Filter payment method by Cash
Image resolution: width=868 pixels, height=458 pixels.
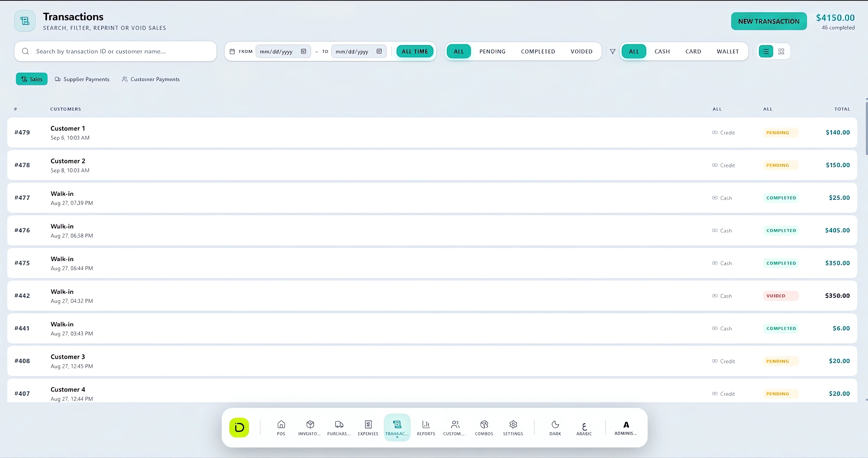662,51
